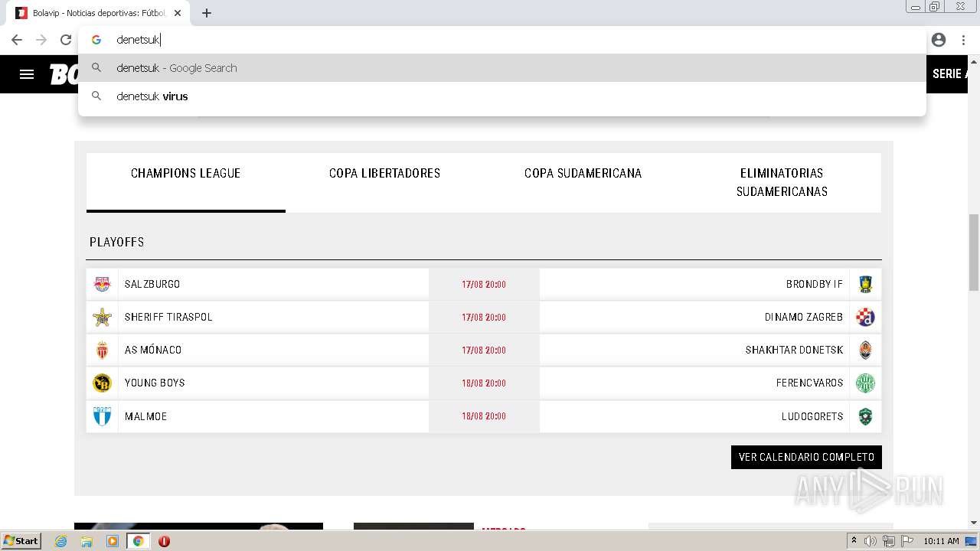The height and width of the screenshot is (551, 980).
Task: Click the Malmoe team name
Action: 145,416
